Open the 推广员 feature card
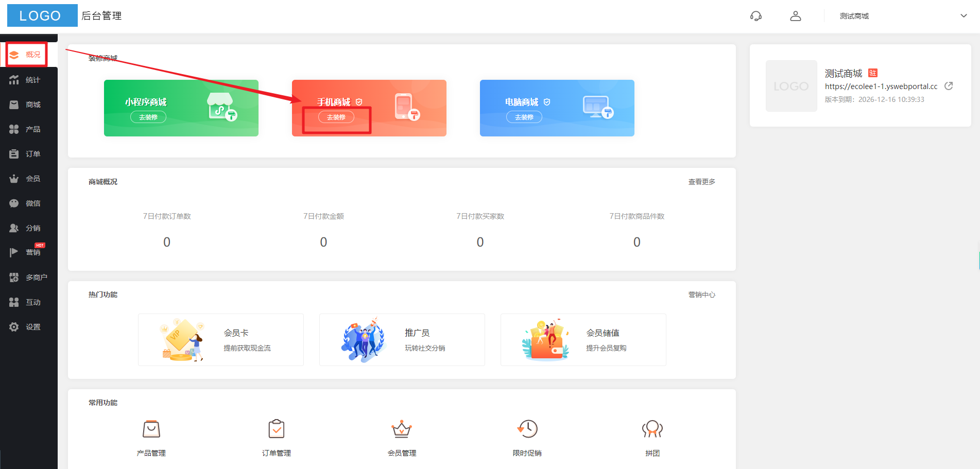The width and height of the screenshot is (980, 469). (x=402, y=340)
